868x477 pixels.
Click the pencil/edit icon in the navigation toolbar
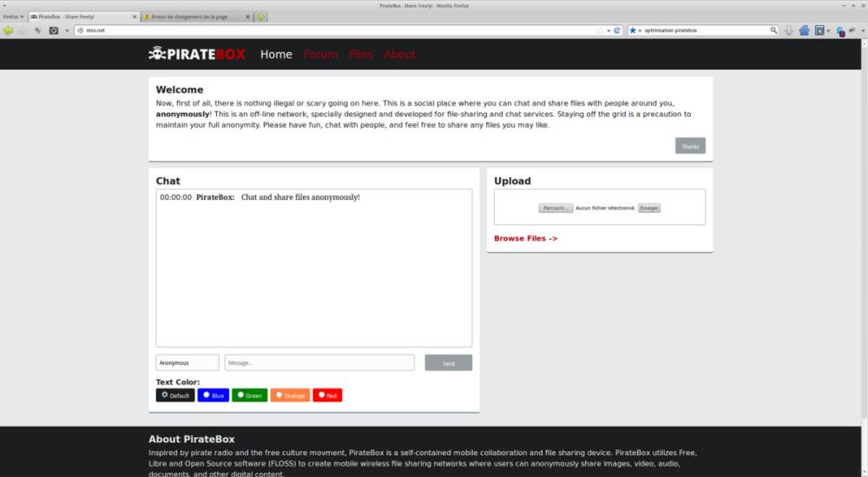37,30
